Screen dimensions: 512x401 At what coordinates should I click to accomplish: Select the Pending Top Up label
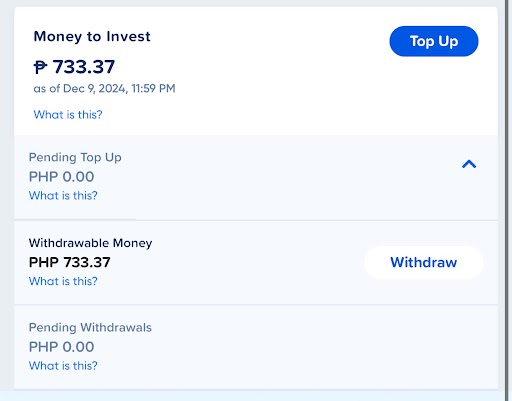click(x=75, y=157)
